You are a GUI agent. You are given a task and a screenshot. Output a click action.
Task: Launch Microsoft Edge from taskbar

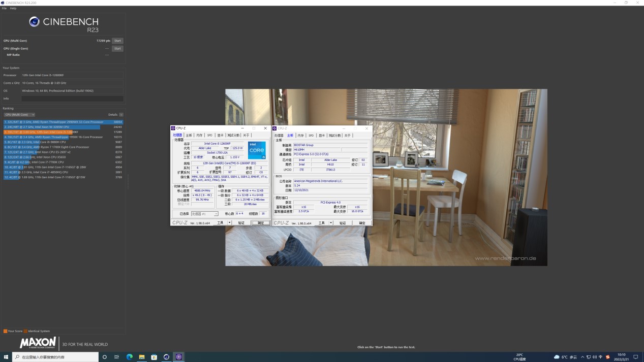[129, 357]
